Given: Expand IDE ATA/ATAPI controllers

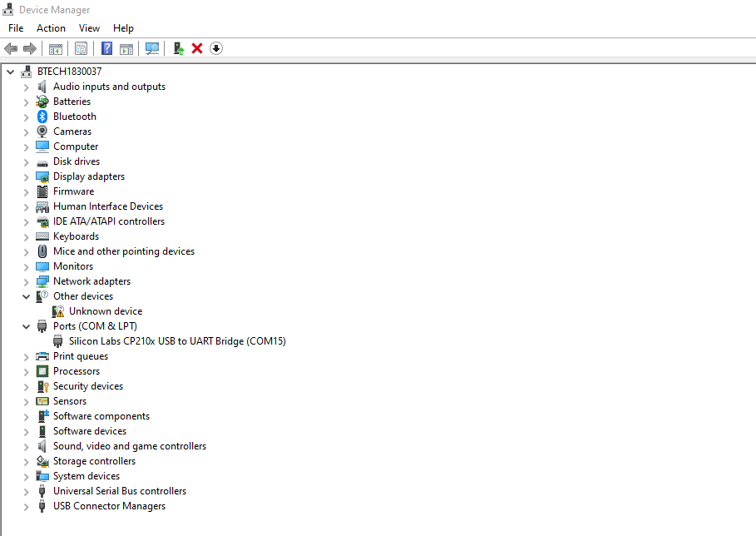Looking at the screenshot, I should tap(26, 222).
